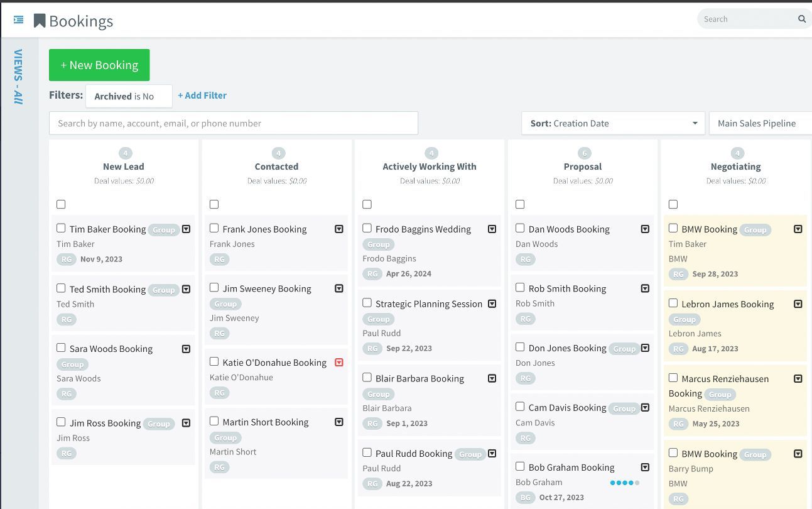Click the search magnifier icon
Viewport: 812px width, 509px height.
coord(801,19)
